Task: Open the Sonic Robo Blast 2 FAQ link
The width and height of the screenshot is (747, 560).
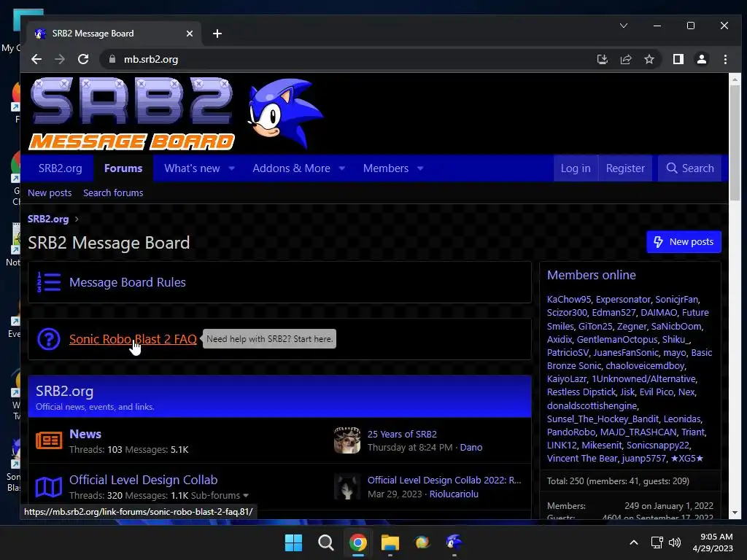Action: 133,339
